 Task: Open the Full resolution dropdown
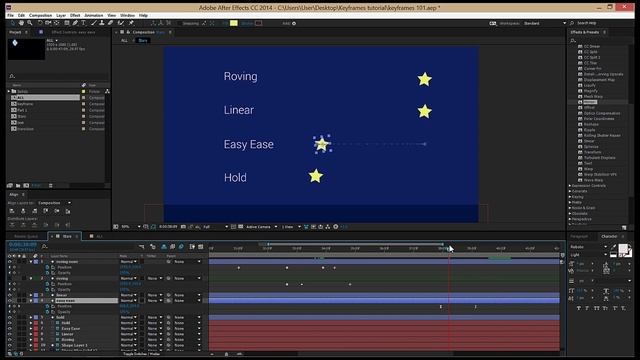point(215,227)
